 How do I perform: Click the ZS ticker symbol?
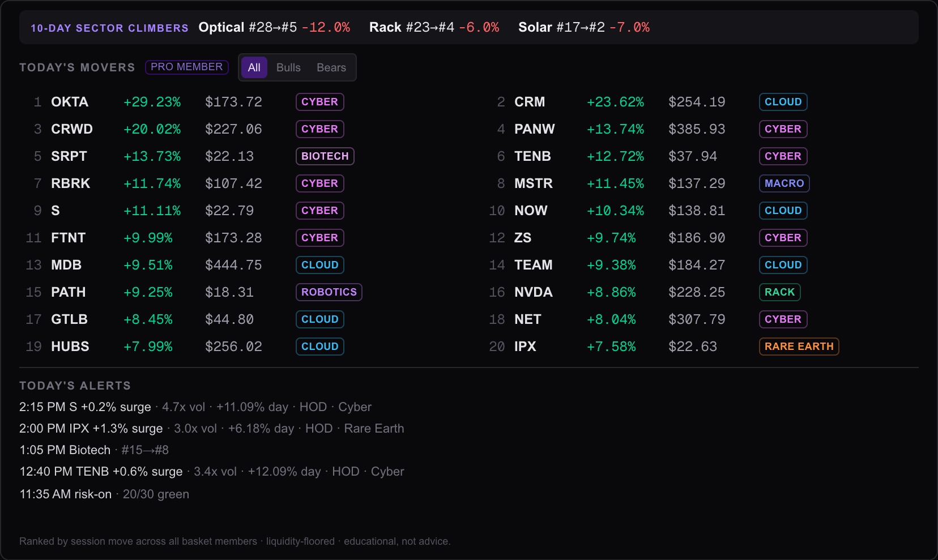click(x=523, y=238)
